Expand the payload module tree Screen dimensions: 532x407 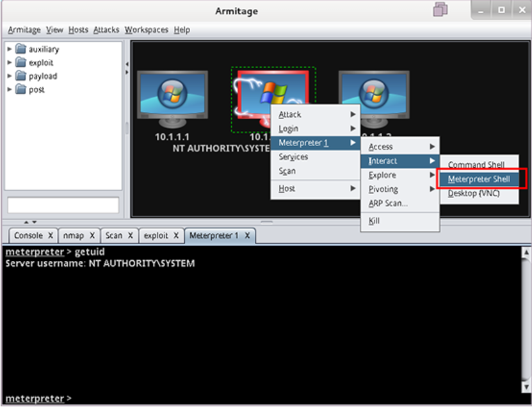point(10,76)
